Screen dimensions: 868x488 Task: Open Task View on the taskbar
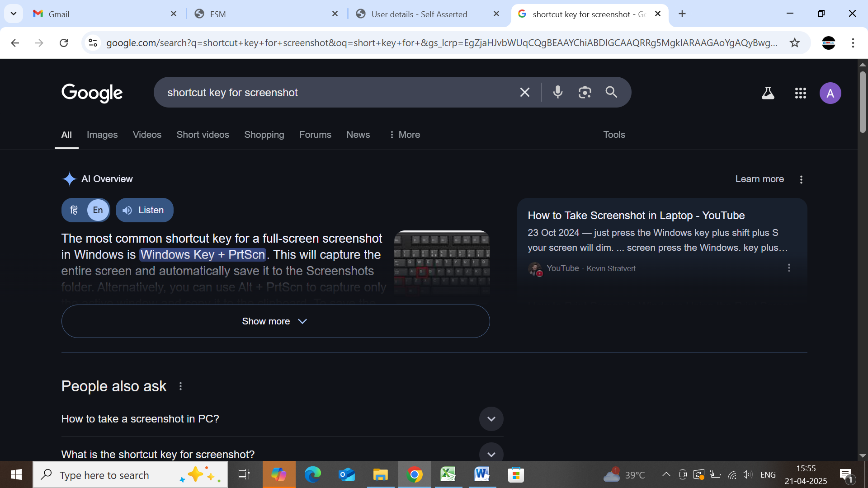244,475
